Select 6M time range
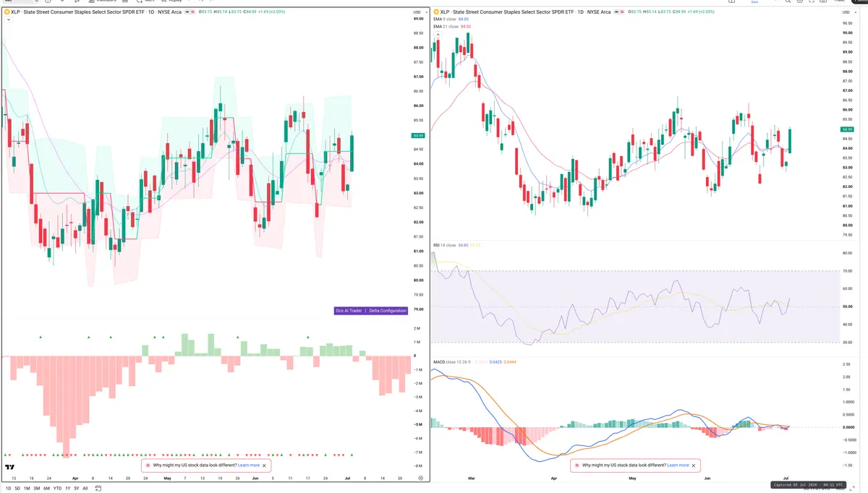 [x=46, y=488]
